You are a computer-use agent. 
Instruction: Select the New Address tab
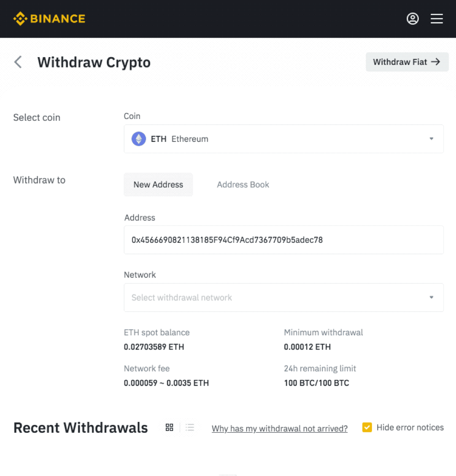[x=158, y=185]
